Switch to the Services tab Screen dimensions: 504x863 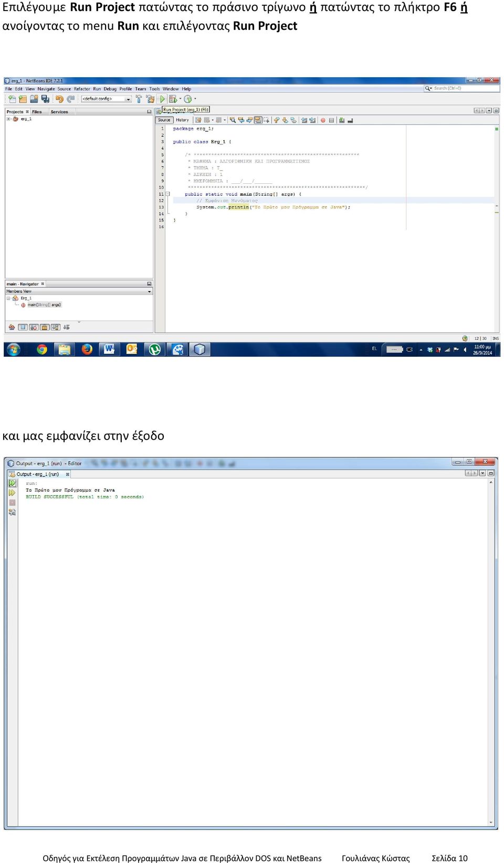[x=59, y=112]
